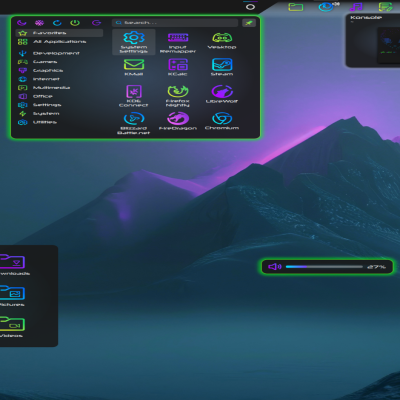The height and width of the screenshot is (400, 400).
Task: Select the Favorites category
Action: click(x=59, y=33)
